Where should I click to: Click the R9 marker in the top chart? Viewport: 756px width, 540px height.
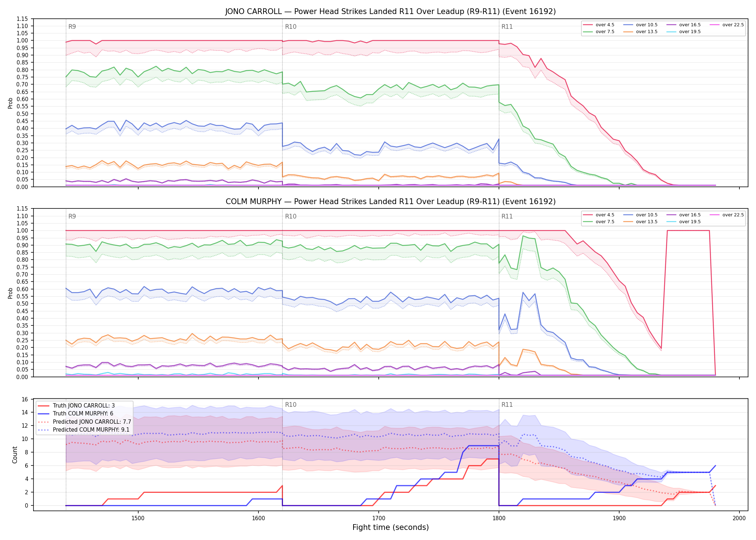pos(72,27)
